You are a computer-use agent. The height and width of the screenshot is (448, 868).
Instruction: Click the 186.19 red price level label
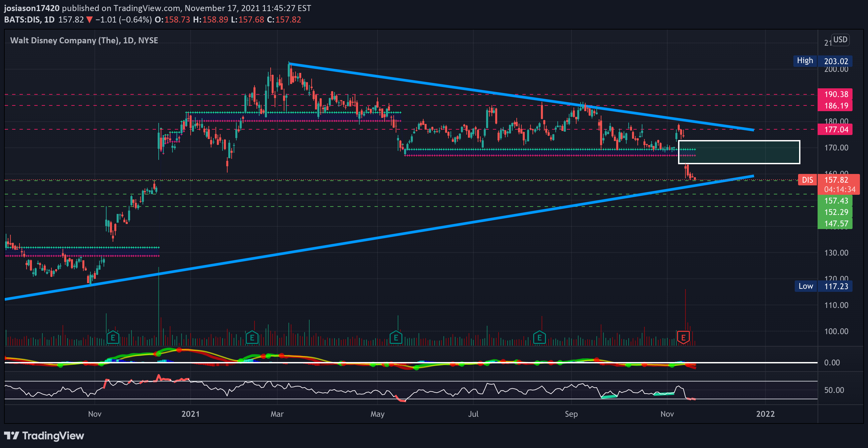pos(835,106)
